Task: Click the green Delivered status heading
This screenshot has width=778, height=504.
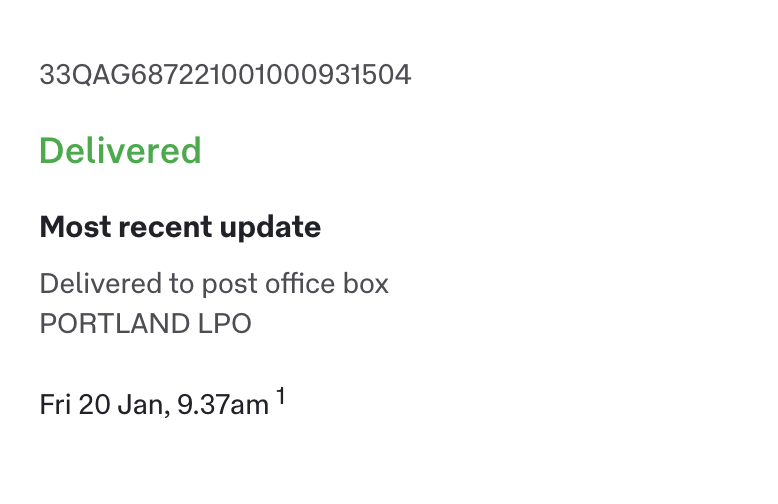Action: pyautogui.click(x=120, y=151)
